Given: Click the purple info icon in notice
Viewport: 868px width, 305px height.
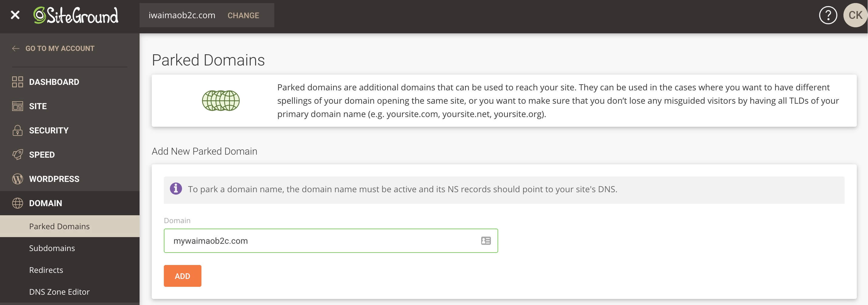Looking at the screenshot, I should click(176, 189).
